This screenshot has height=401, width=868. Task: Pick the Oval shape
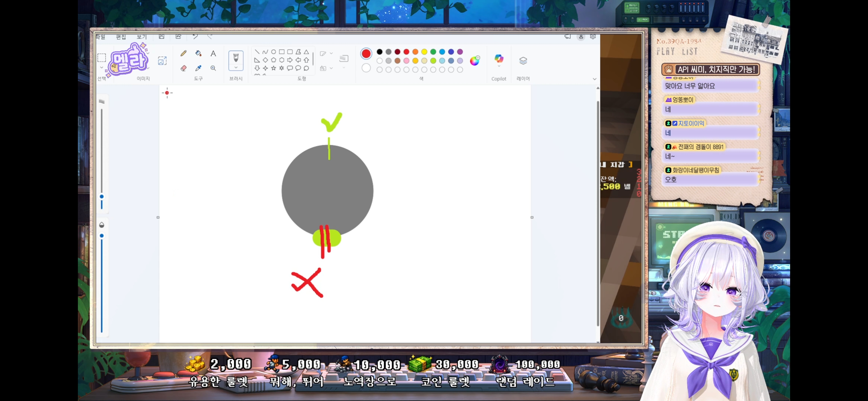(x=273, y=52)
